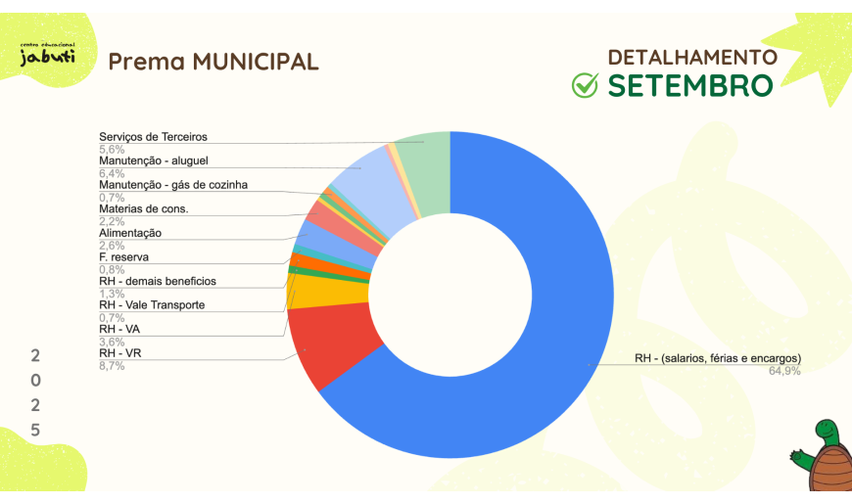852x504 pixels.
Task: Click the Serviços de Terceiros label
Action: (153, 137)
